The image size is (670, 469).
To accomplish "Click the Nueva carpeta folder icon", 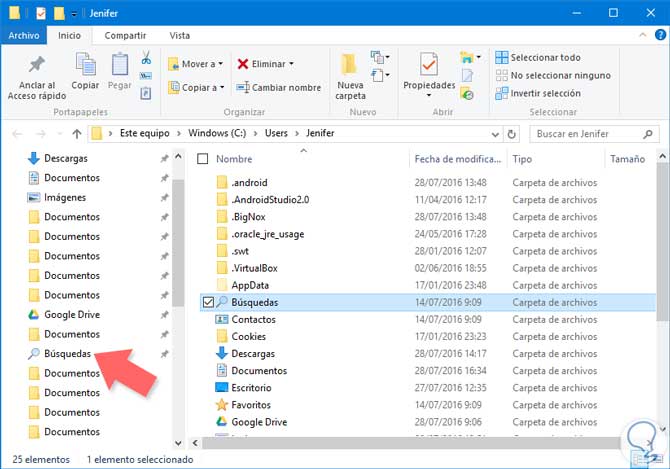I will (350, 65).
